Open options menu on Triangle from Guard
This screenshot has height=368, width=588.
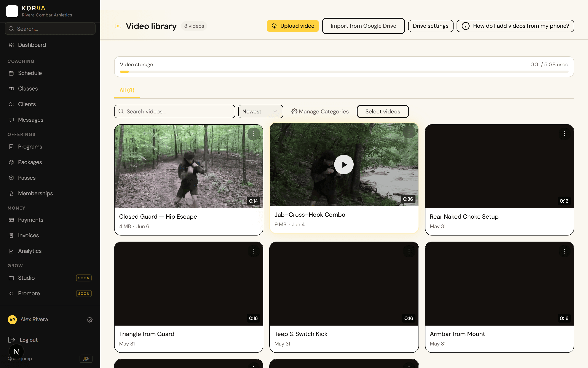[x=254, y=251]
